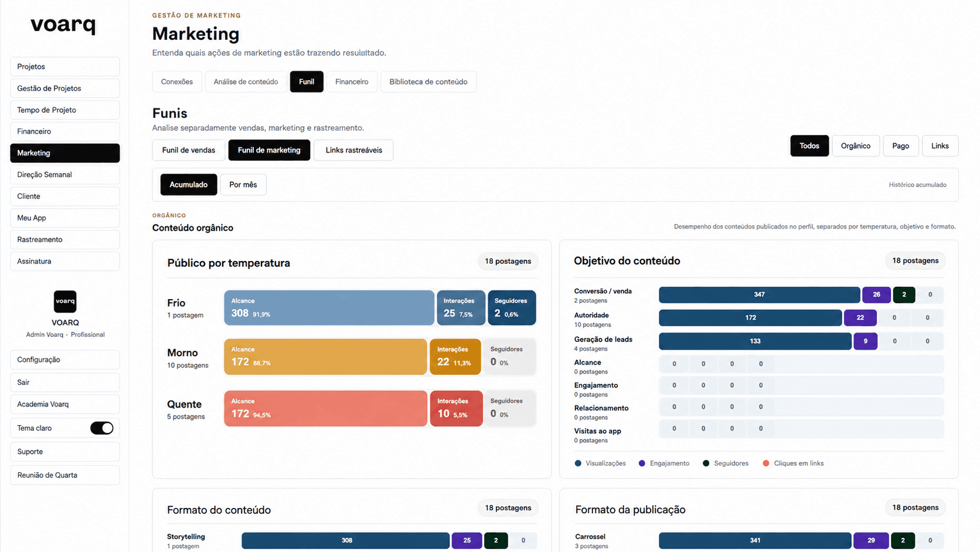Screen dimensions: 980x552
Task: Open the Links rastreáveis tab
Action: click(x=353, y=150)
